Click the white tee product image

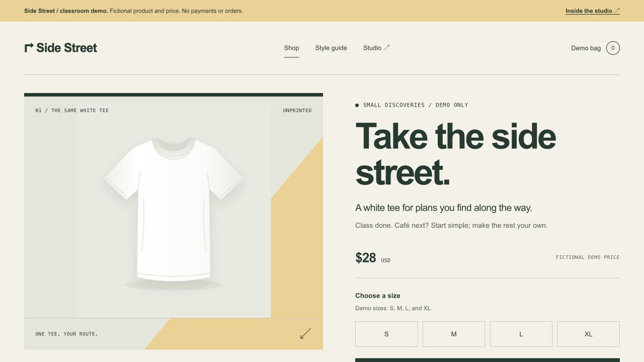[174, 209]
